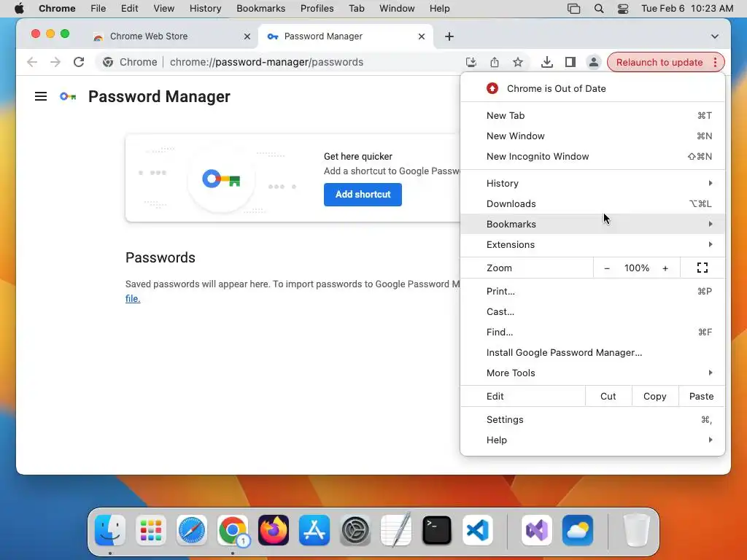Share this page via share icon
747x560 pixels.
[x=495, y=63]
